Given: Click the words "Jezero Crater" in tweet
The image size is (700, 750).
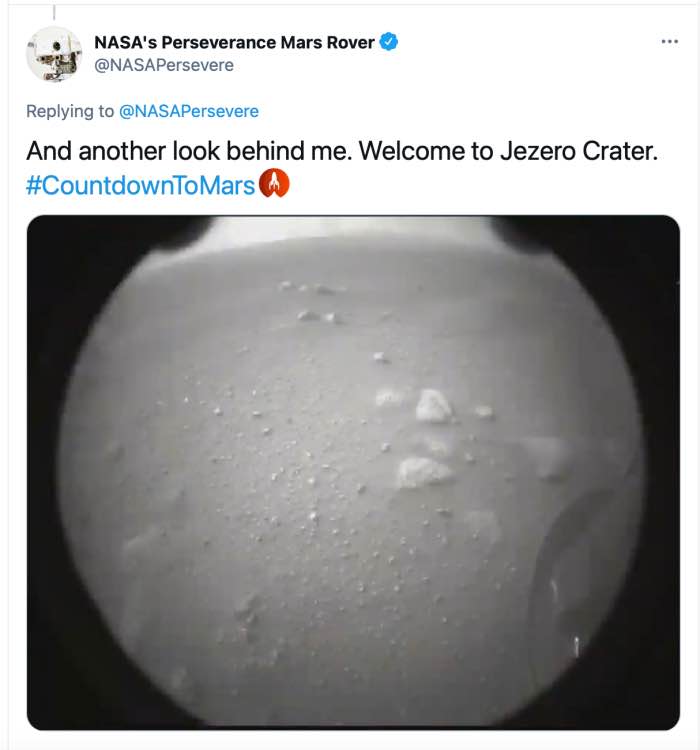Looking at the screenshot, I should coord(579,151).
